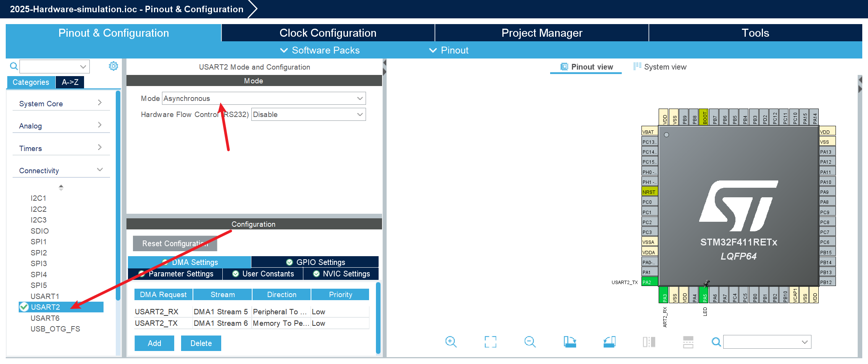Click the Reset Configuration button
The height and width of the screenshot is (364, 868).
[x=175, y=243]
